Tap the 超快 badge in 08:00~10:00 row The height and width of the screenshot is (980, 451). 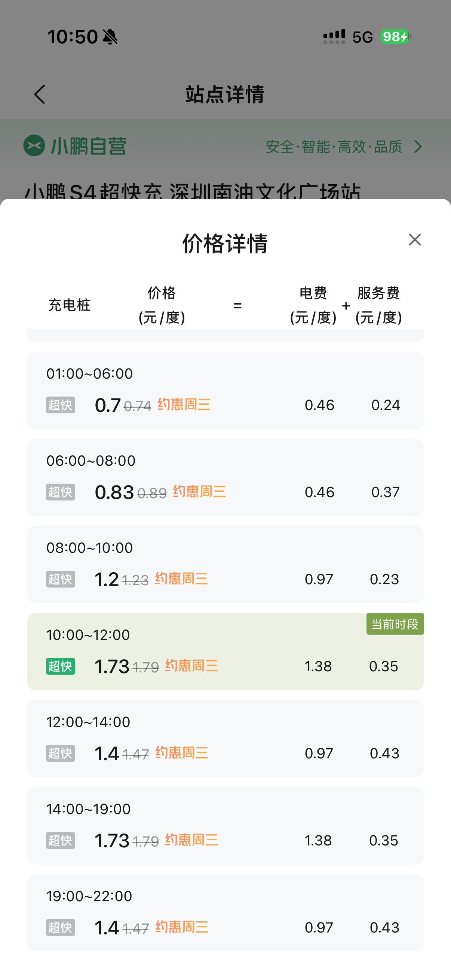60,579
